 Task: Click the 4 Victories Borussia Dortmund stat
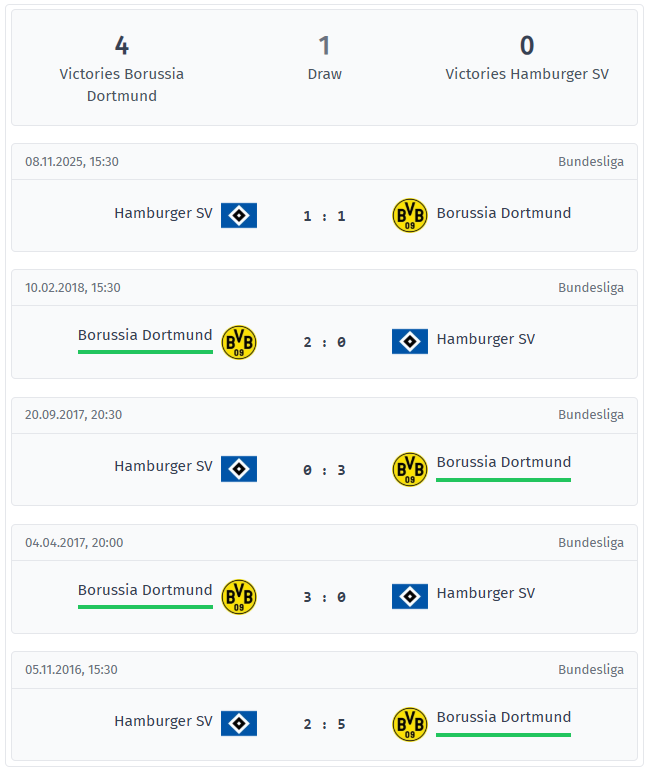coord(122,68)
